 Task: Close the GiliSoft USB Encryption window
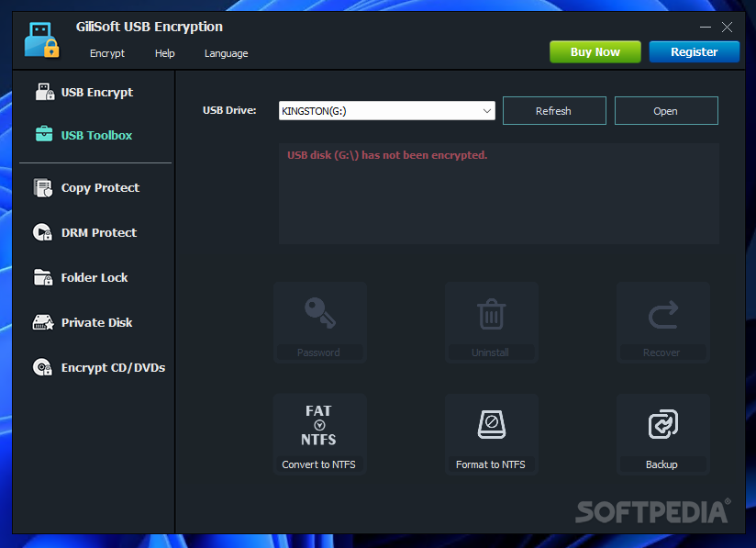727,27
